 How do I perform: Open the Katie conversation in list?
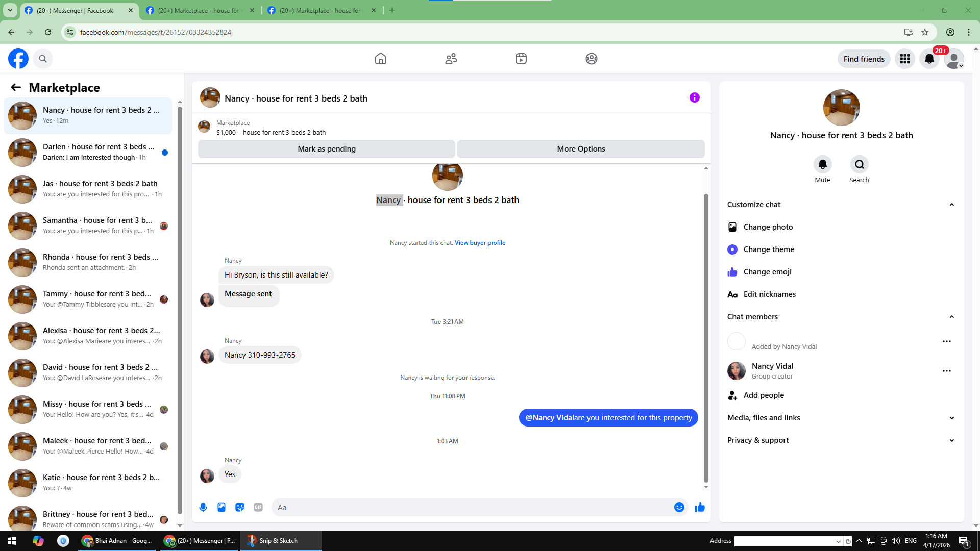tap(88, 483)
